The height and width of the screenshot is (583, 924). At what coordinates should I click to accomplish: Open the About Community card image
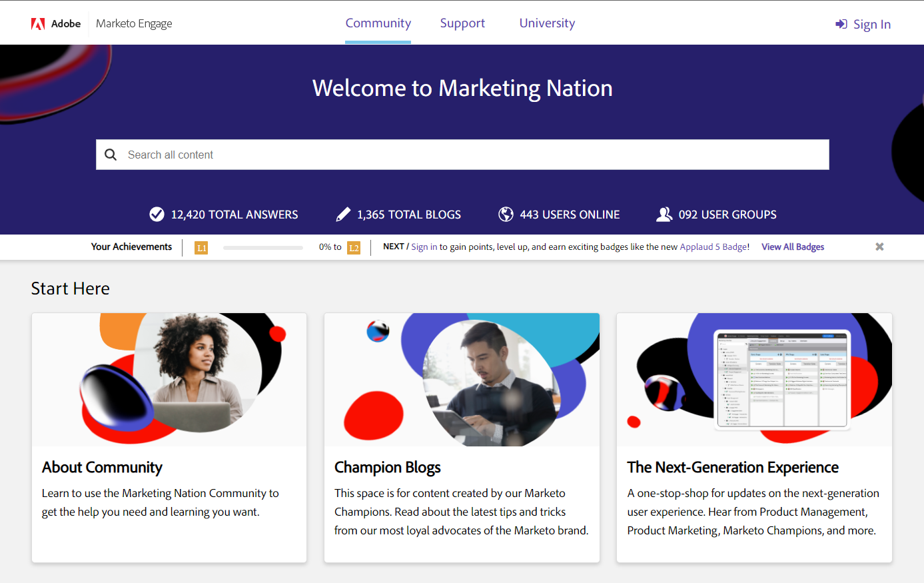[x=169, y=380]
